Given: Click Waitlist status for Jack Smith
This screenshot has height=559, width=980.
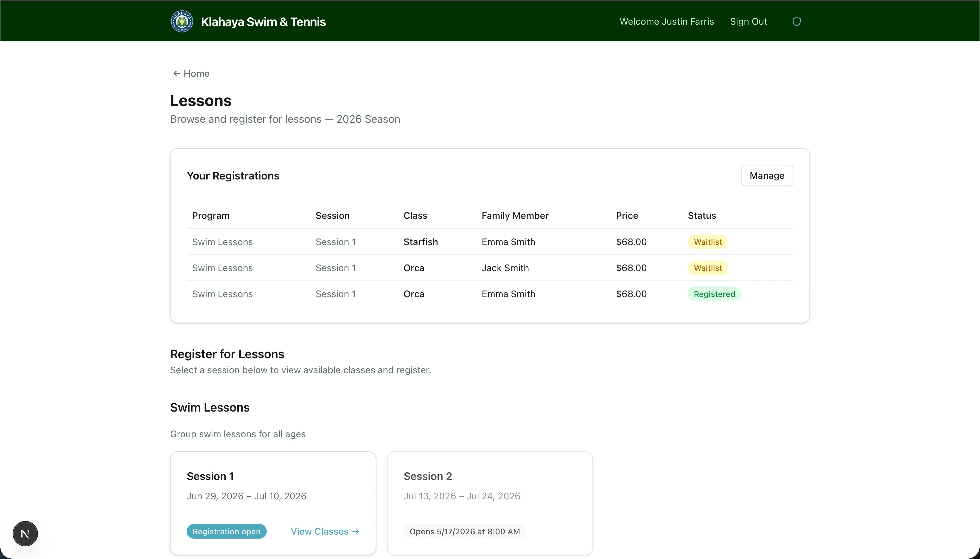Looking at the screenshot, I should 708,268.
